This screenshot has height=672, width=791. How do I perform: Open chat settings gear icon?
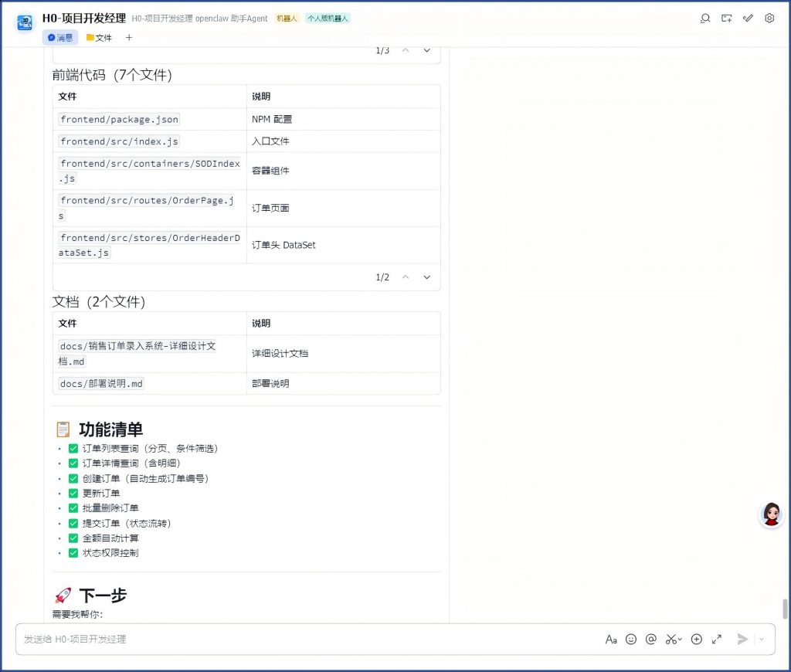pos(769,19)
